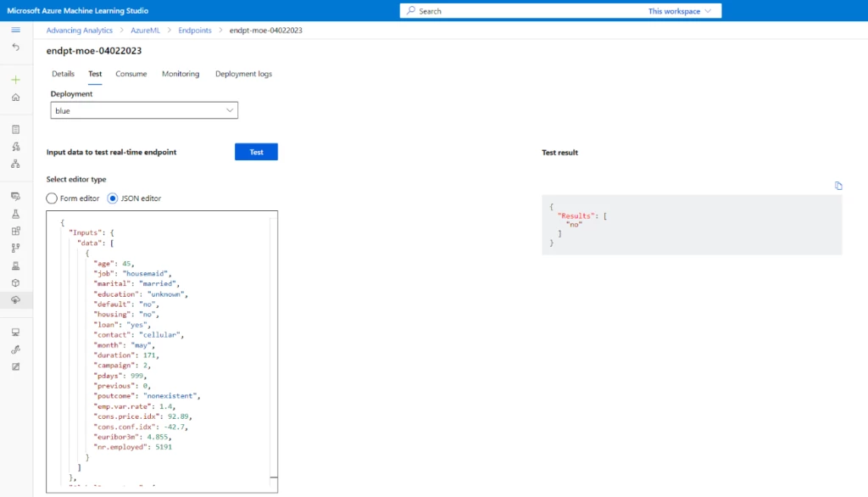Open the Data assets icon
Viewport: 868px width, 497px height.
tap(16, 195)
